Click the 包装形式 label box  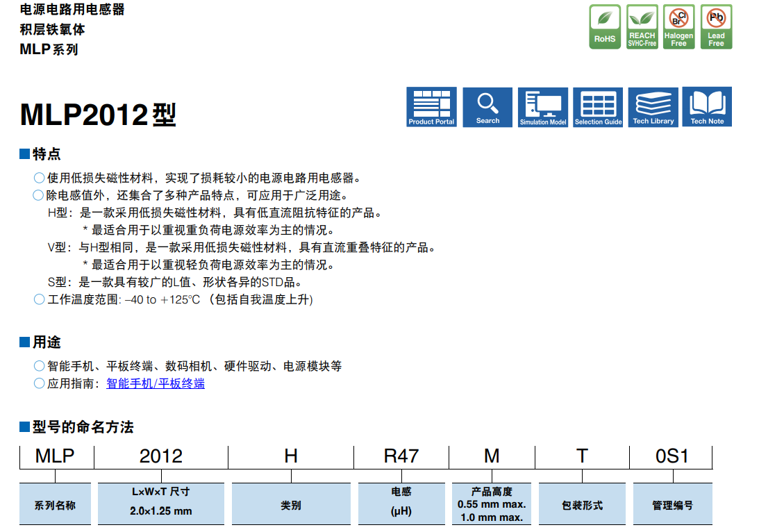582,504
